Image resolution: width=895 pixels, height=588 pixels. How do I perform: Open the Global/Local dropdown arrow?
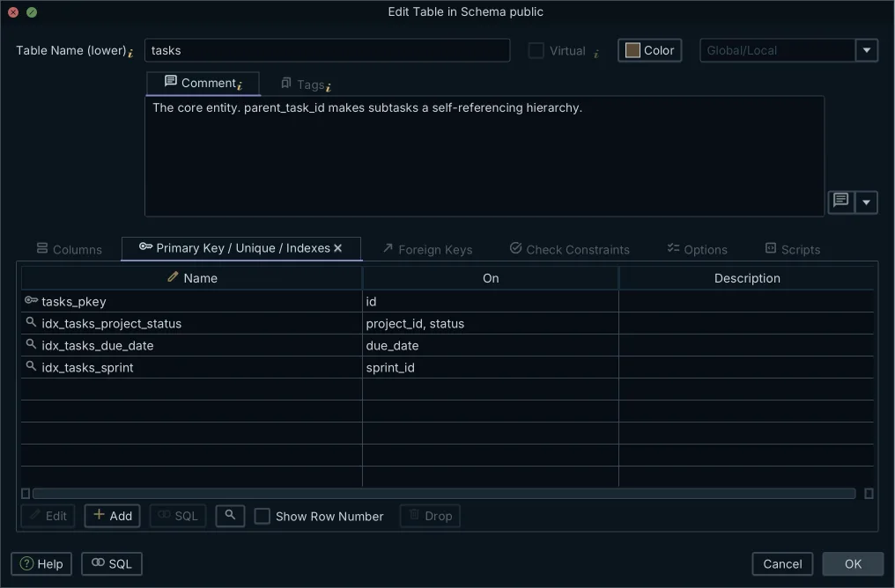click(x=867, y=50)
